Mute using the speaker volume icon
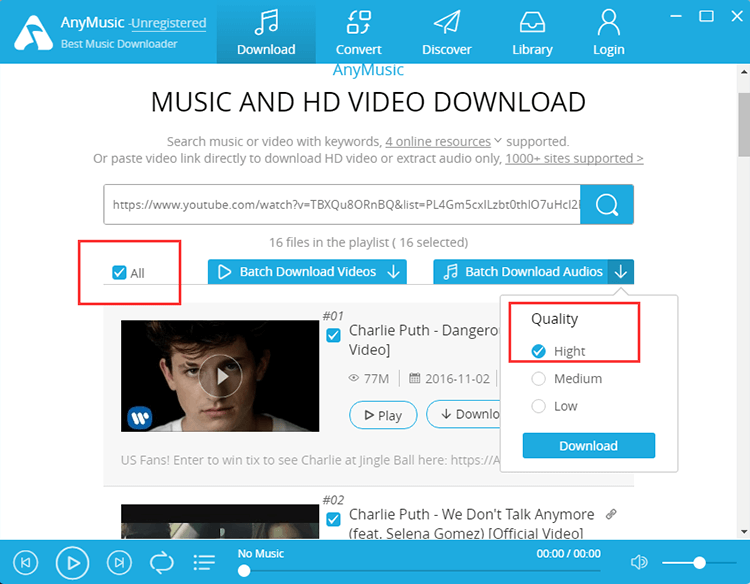Screen dimensions: 750x584 point(639,562)
